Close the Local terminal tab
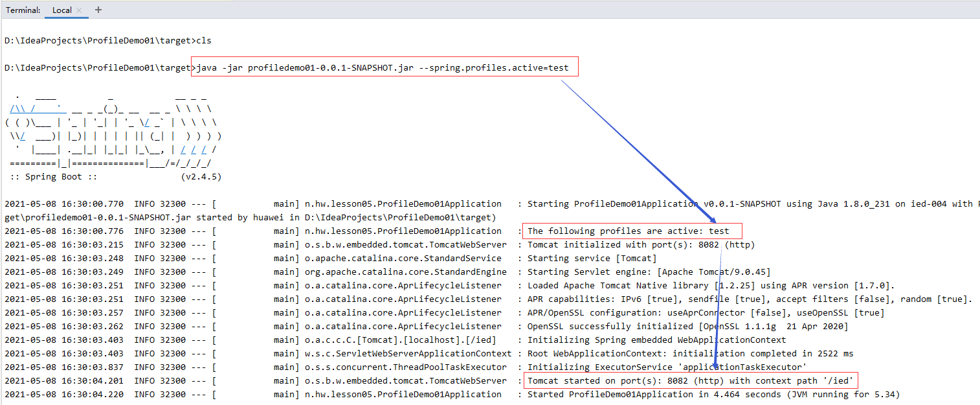 (x=79, y=10)
